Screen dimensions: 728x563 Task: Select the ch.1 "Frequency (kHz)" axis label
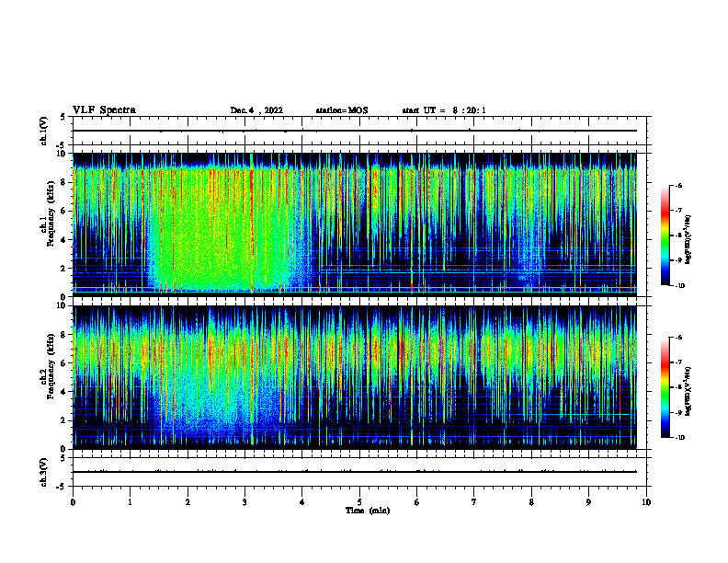coord(51,213)
